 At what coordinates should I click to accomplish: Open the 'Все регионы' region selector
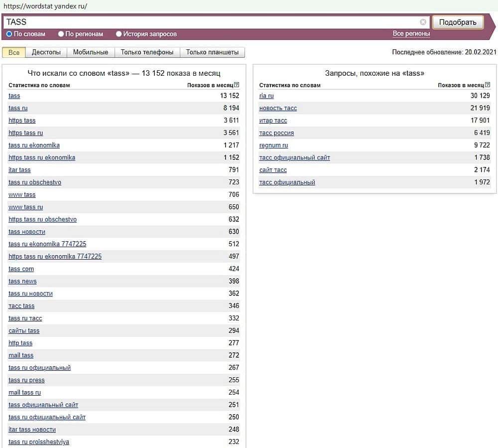[411, 33]
